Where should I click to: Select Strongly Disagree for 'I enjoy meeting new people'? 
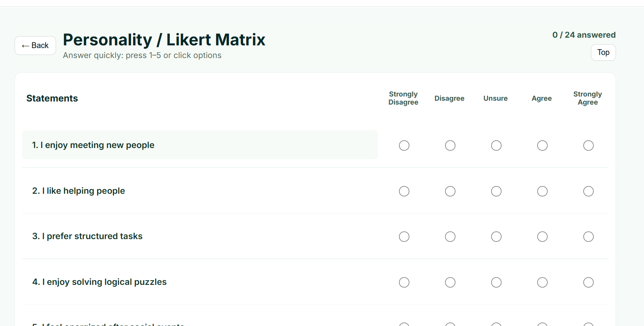[x=404, y=145]
